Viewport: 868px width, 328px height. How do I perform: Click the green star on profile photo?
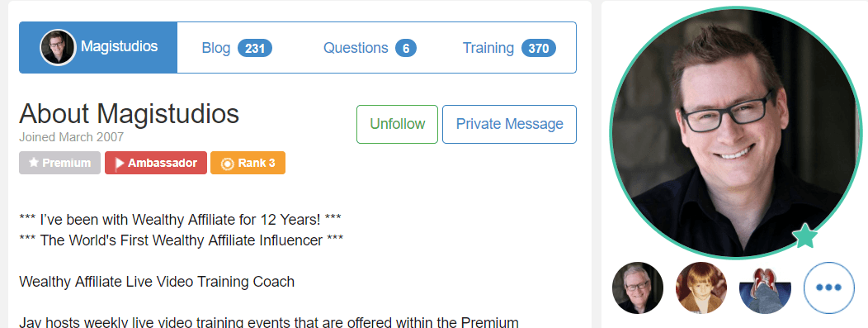[805, 236]
